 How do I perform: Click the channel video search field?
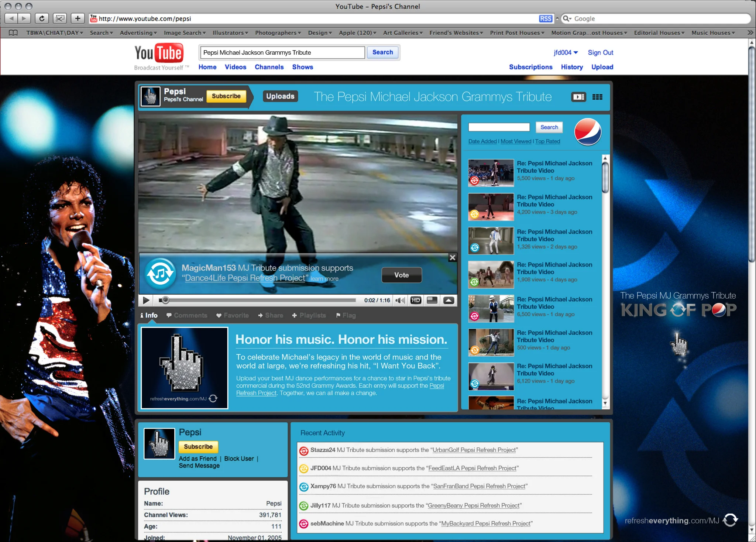tap(499, 127)
